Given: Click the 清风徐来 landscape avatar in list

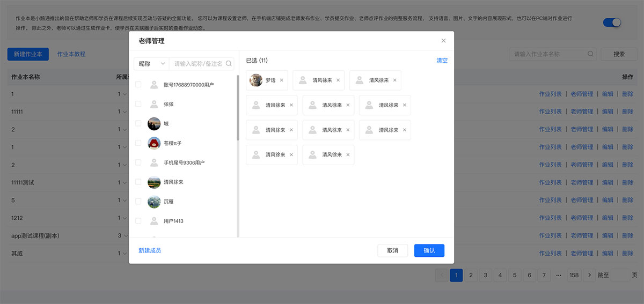Looking at the screenshot, I should (154, 182).
